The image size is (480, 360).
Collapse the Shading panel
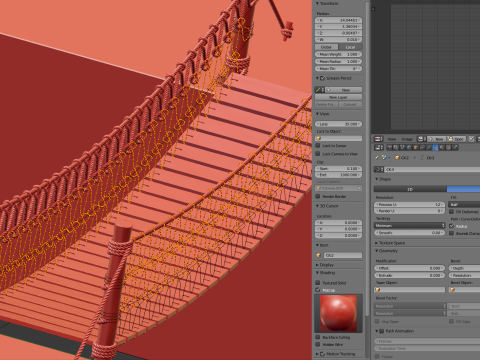click(318, 272)
